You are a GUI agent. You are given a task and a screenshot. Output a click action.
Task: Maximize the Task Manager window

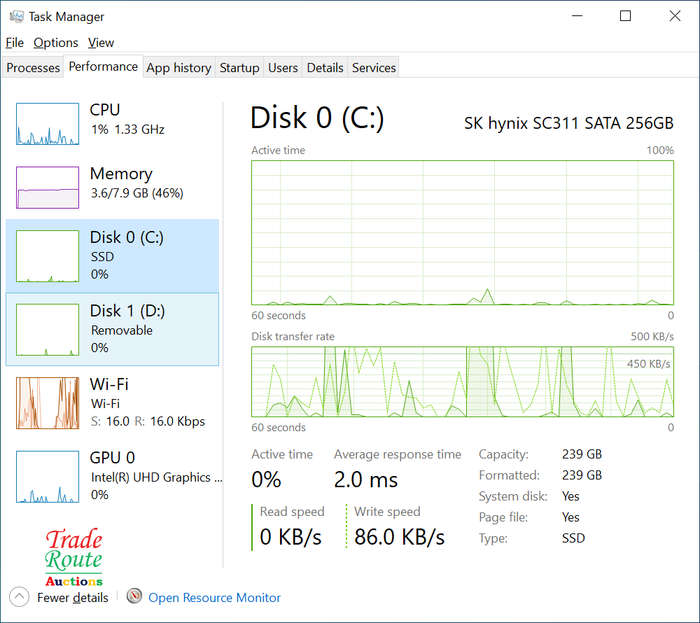click(x=625, y=16)
